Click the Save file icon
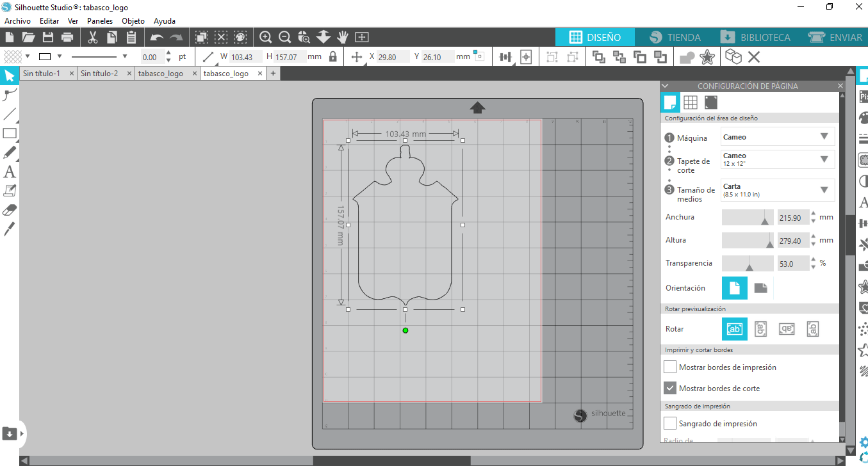868x466 pixels. (47, 37)
